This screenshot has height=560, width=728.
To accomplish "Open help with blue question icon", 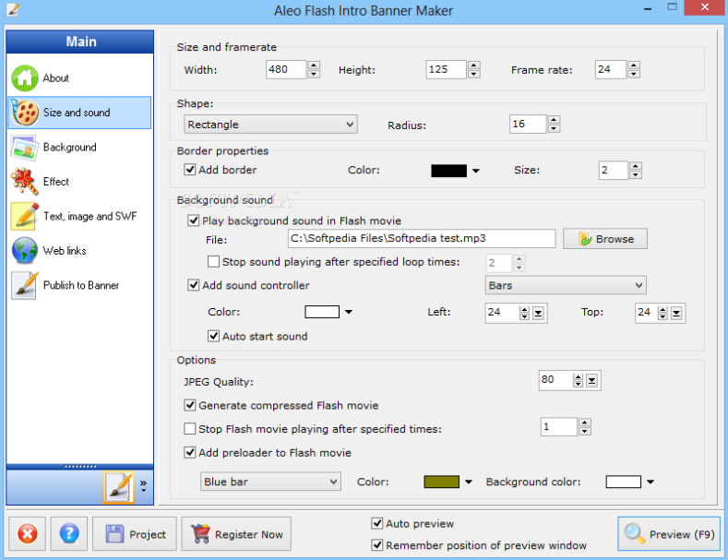I will click(x=69, y=533).
